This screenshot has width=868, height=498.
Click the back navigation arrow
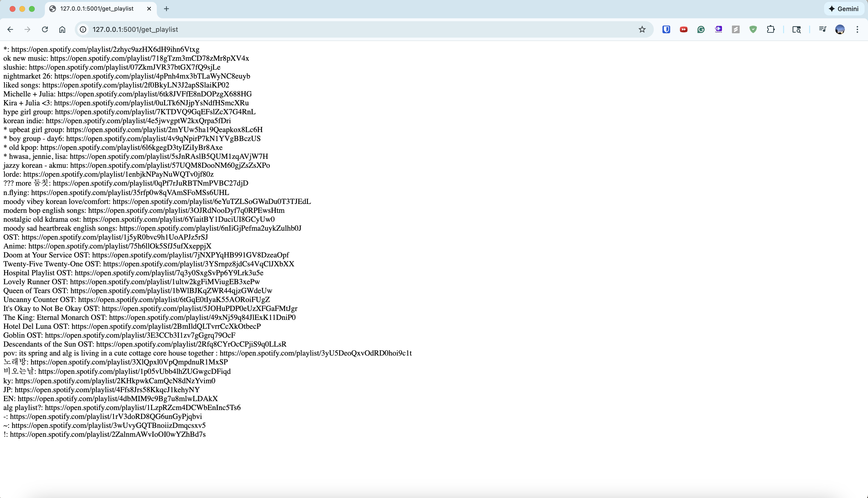click(x=10, y=29)
